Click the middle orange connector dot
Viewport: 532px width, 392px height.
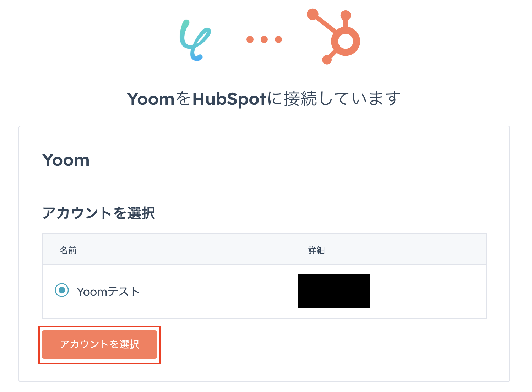264,39
